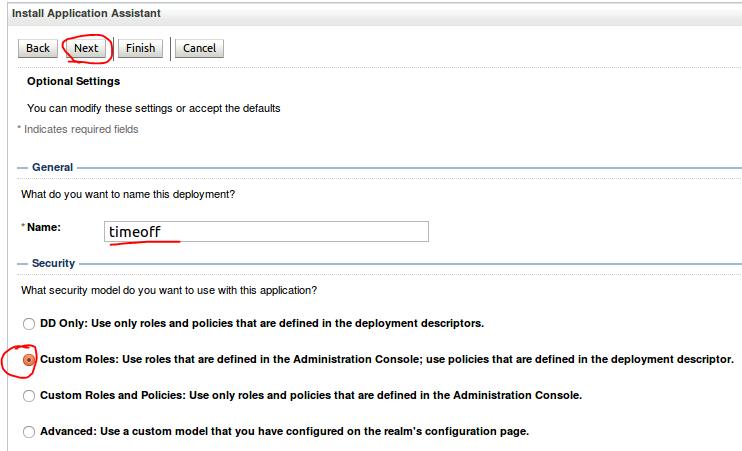This screenshot has height=451, width=742.
Task: Click the Optional Settings heading
Action: tap(73, 81)
